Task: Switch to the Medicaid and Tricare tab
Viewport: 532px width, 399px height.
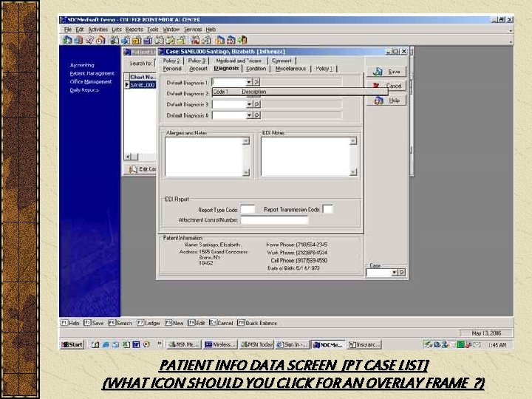Action: coord(239,61)
